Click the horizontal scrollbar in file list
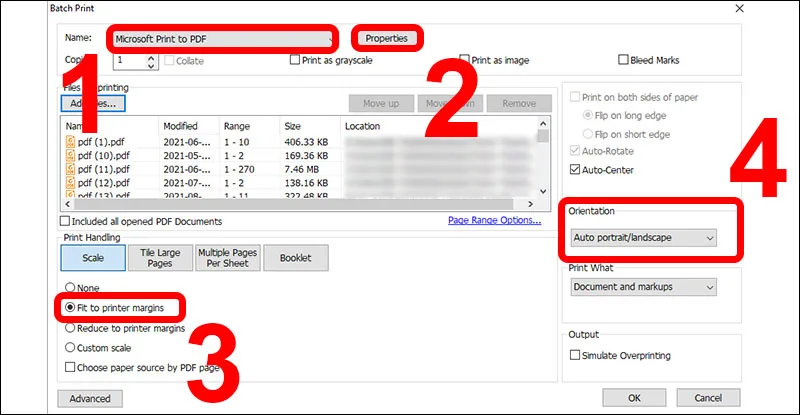 [x=293, y=204]
